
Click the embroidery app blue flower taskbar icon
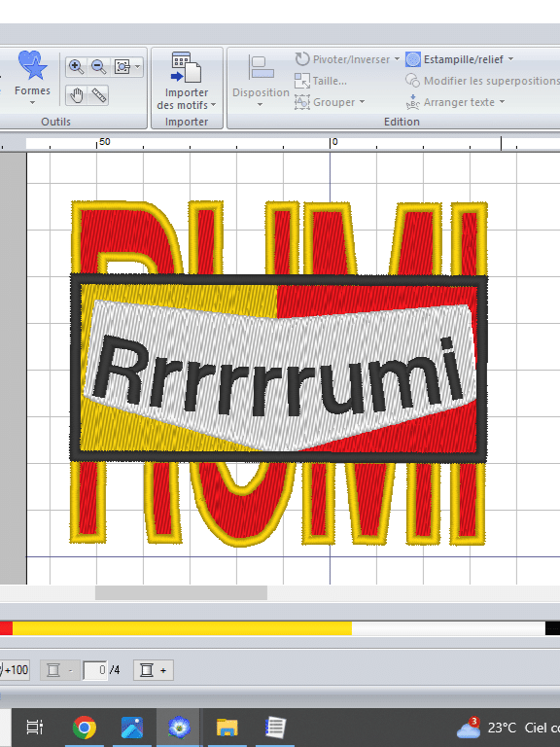tap(180, 728)
